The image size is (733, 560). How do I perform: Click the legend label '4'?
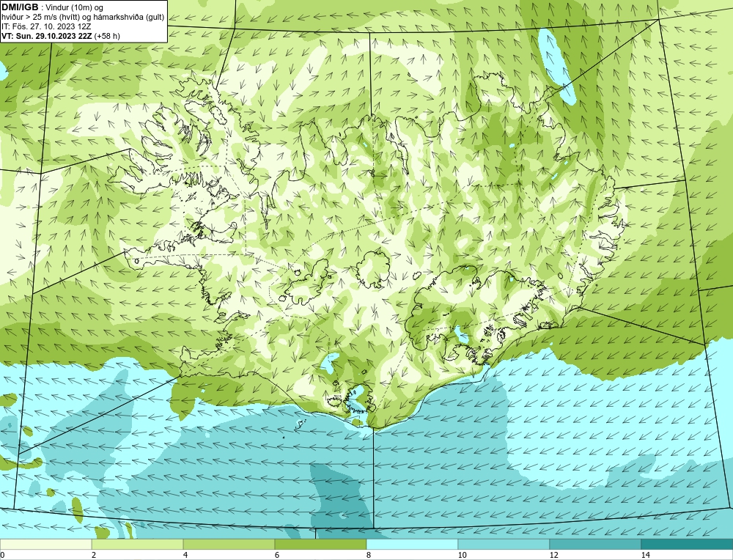click(x=185, y=555)
